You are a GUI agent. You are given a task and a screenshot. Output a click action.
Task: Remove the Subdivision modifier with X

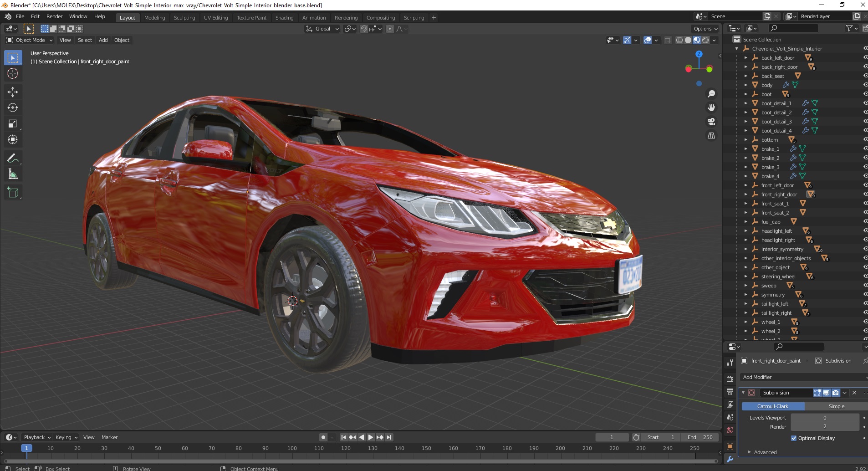(854, 393)
